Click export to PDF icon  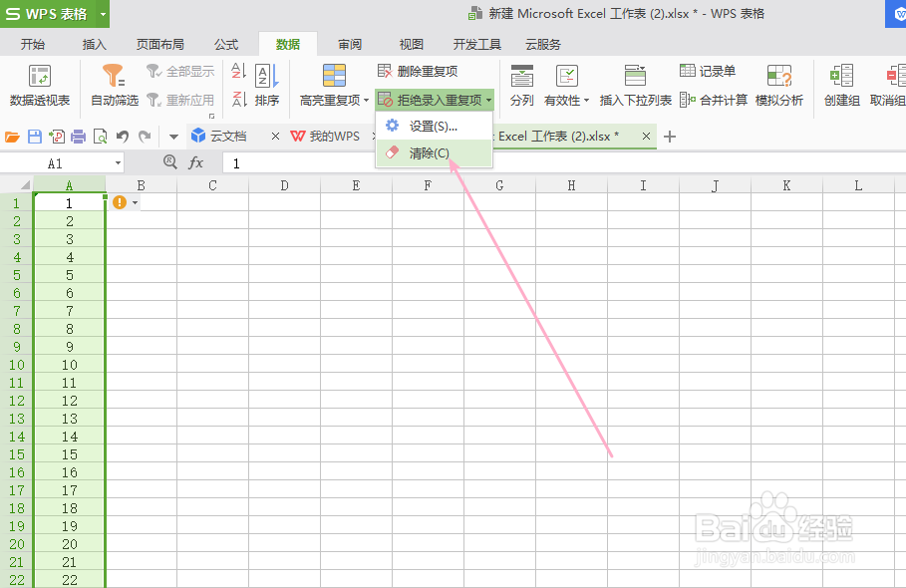pos(57,137)
